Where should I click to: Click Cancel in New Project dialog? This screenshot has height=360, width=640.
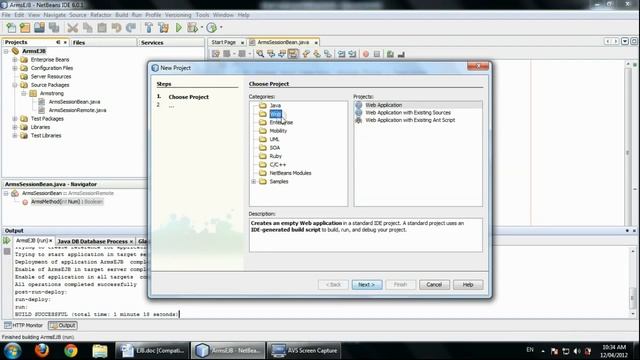tap(434, 284)
